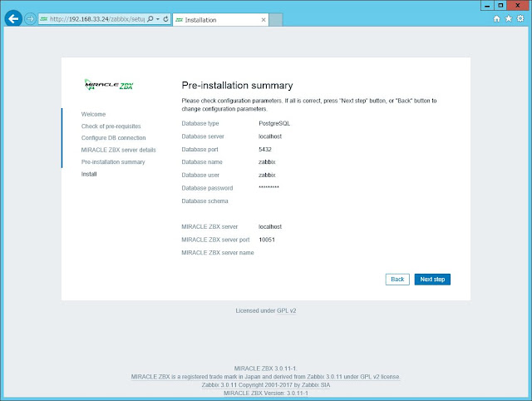
Task: Click the Database type label
Action: pos(200,124)
